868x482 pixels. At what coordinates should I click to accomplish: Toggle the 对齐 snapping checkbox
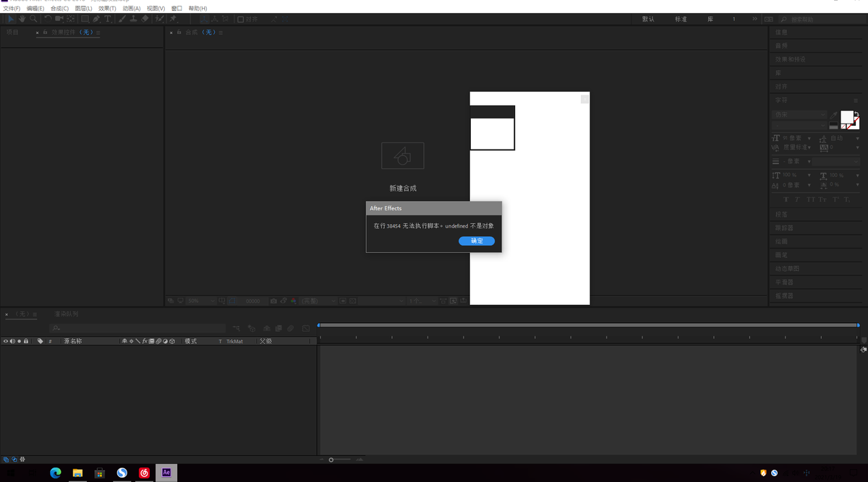(240, 19)
